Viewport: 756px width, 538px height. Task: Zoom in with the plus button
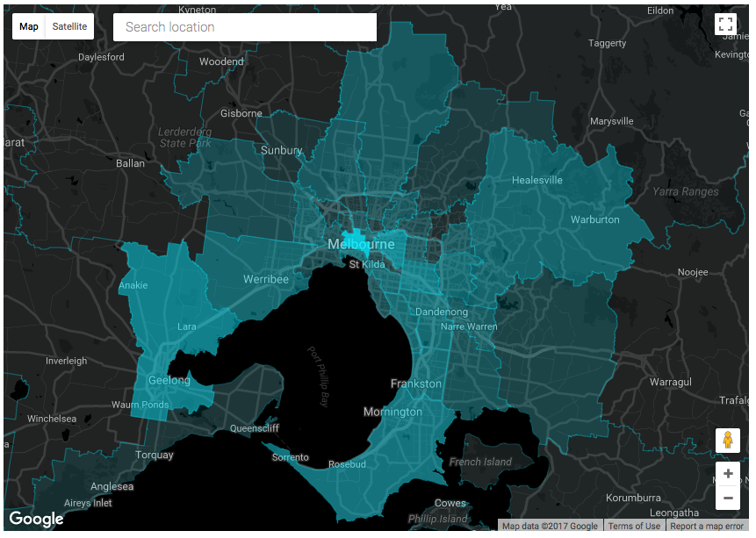tap(727, 473)
